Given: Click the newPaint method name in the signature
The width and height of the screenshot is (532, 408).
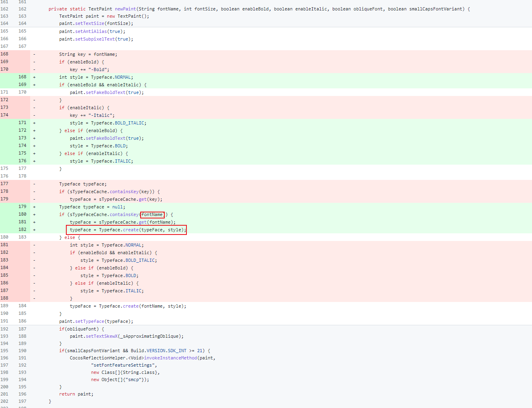Looking at the screenshot, I should point(125,9).
